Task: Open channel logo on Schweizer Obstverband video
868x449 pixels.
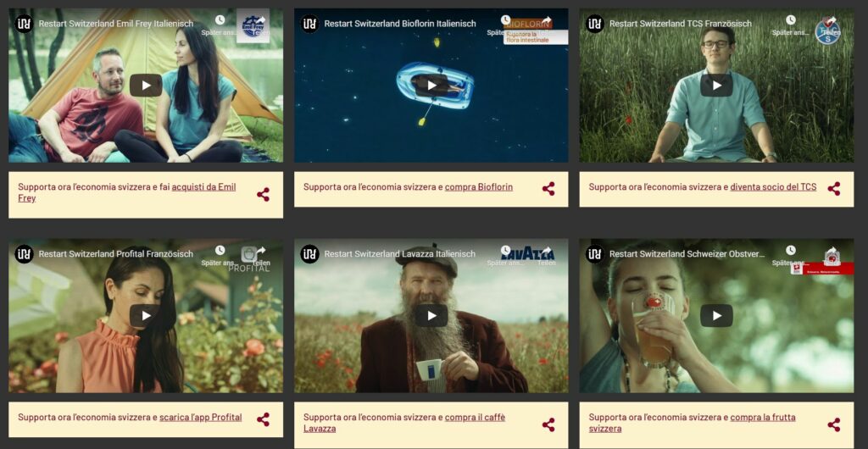Action: point(594,254)
